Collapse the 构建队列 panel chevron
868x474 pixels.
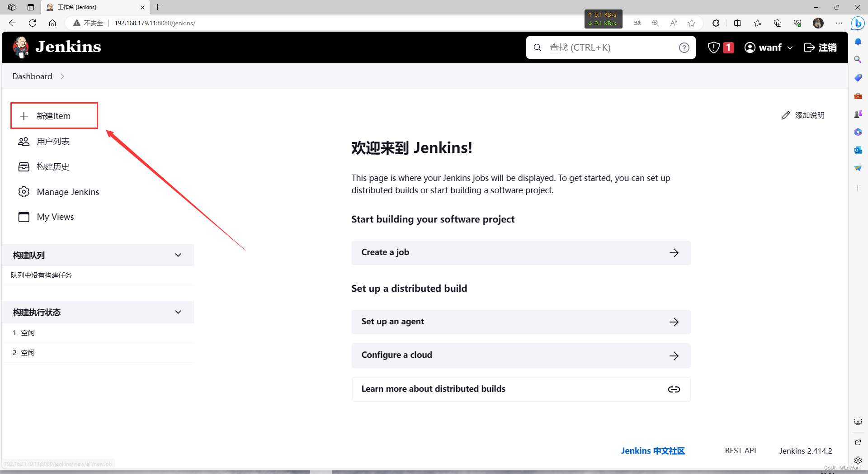point(178,255)
